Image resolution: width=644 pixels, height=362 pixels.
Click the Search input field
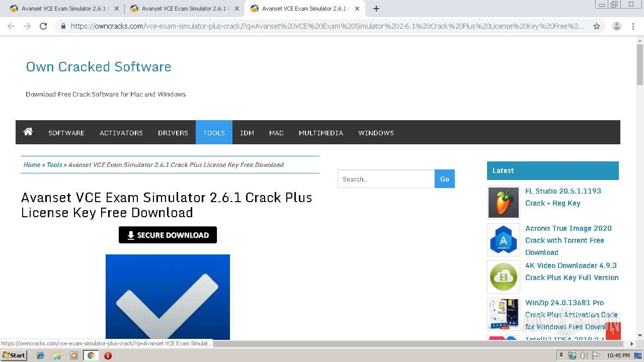coord(386,179)
